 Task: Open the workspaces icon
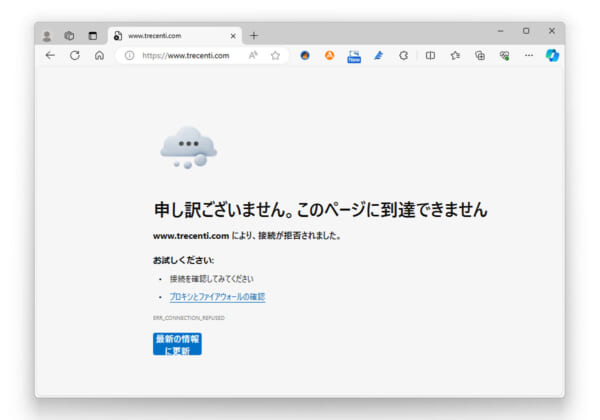pyautogui.click(x=69, y=36)
